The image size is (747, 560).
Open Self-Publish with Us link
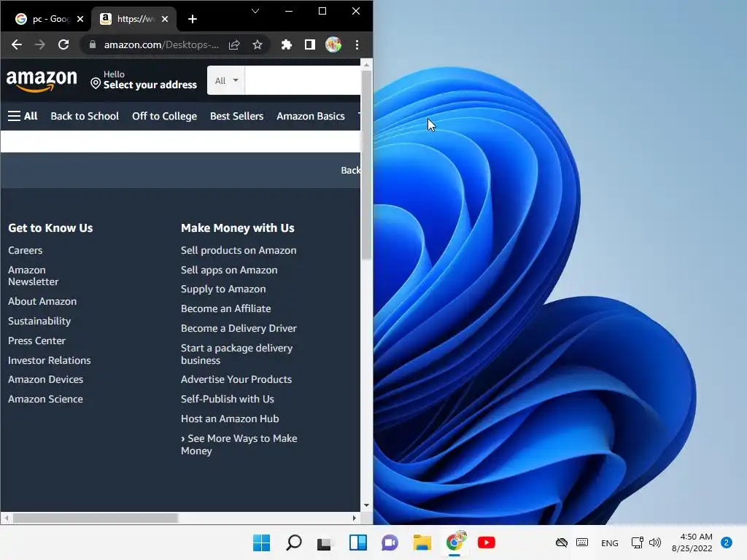pos(228,399)
